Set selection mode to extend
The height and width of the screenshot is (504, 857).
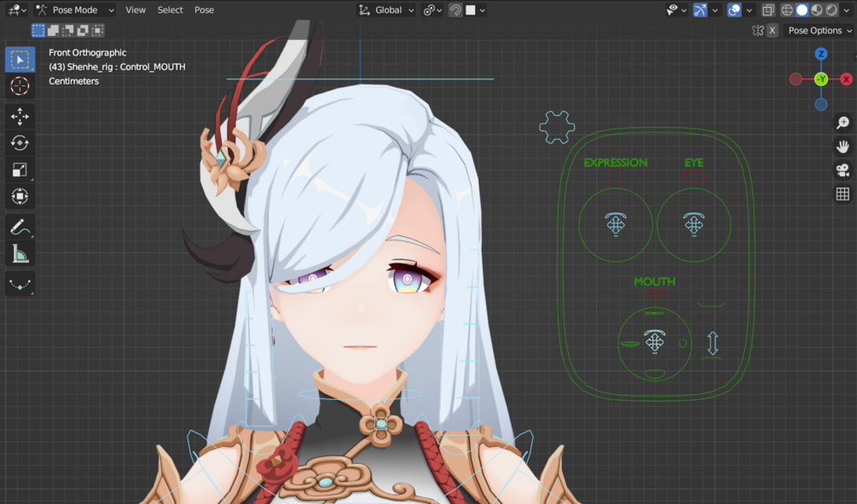[53, 30]
